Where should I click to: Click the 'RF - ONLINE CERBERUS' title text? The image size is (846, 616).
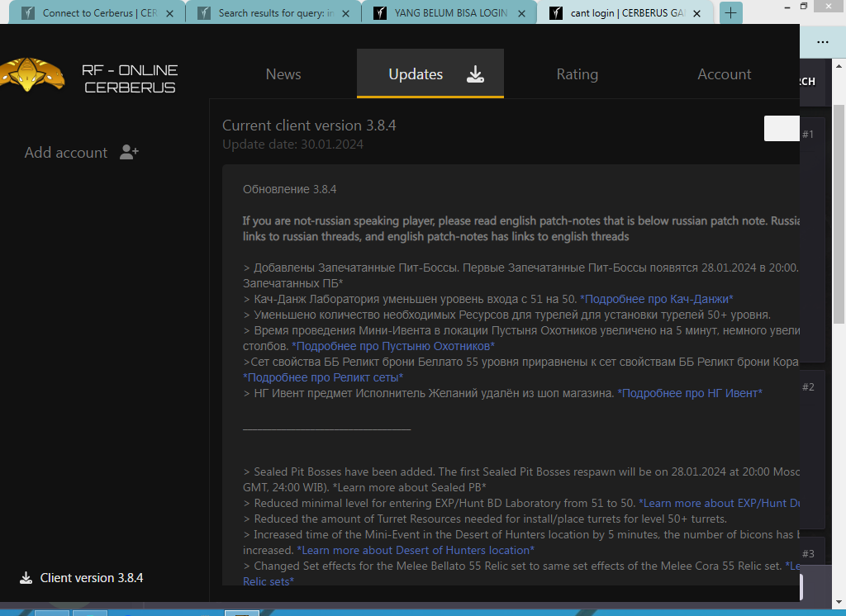(130, 78)
